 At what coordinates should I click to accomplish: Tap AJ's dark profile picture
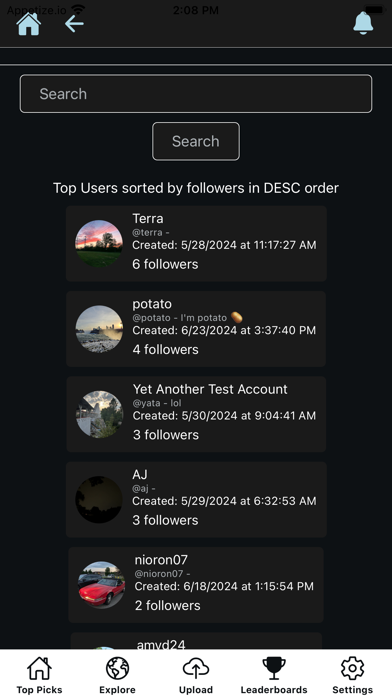tap(99, 499)
